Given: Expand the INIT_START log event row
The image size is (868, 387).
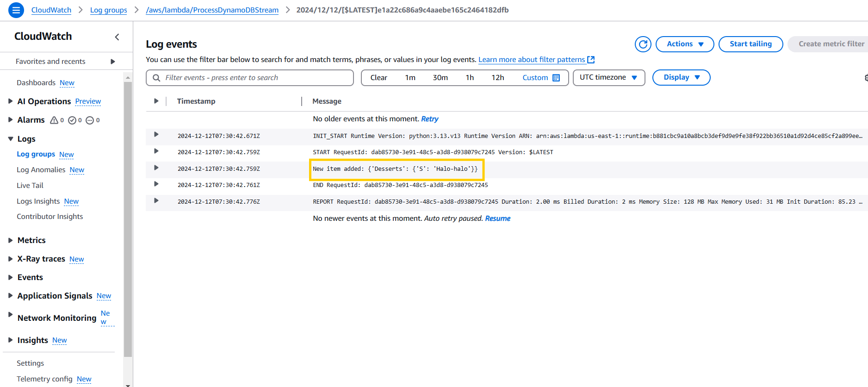Looking at the screenshot, I should point(156,135).
